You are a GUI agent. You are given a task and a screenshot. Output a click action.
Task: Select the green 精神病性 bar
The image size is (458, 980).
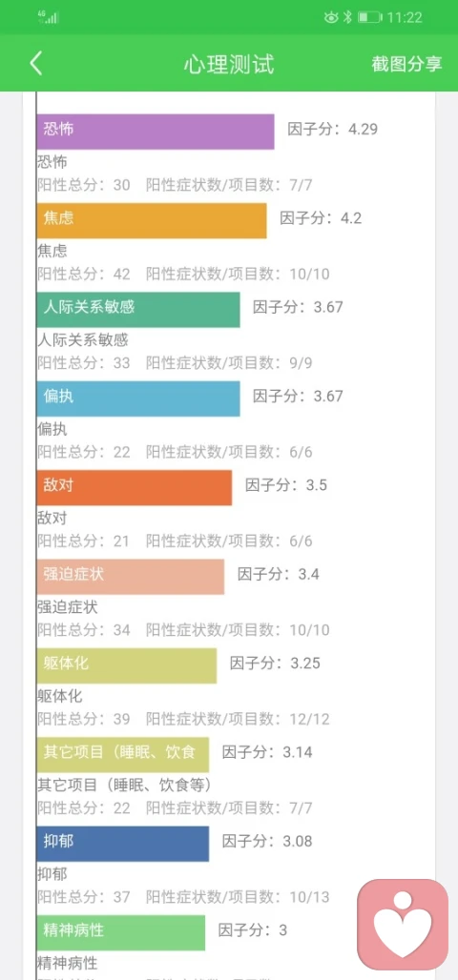[121, 932]
